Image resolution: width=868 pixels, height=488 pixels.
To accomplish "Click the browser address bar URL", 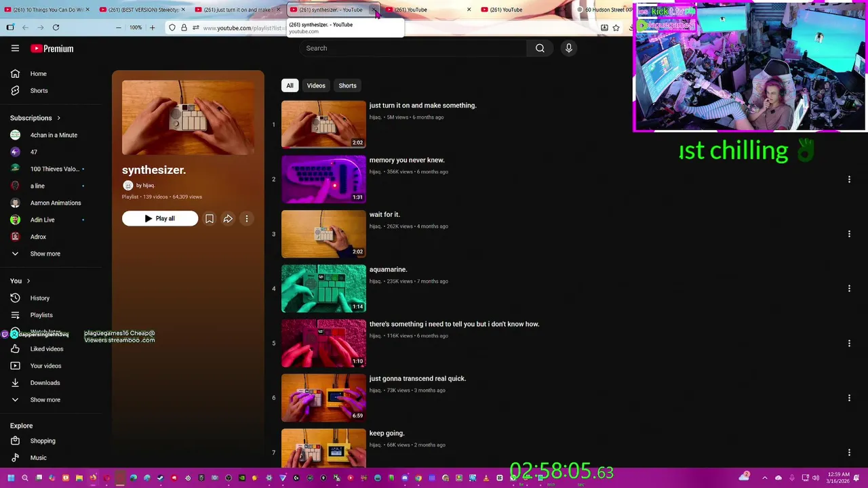I will 243,28.
